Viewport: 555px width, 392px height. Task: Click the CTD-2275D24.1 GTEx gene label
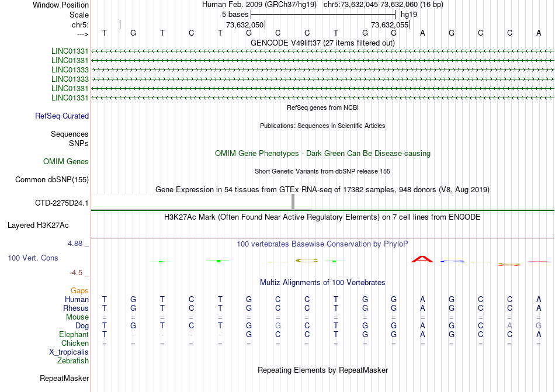61,203
